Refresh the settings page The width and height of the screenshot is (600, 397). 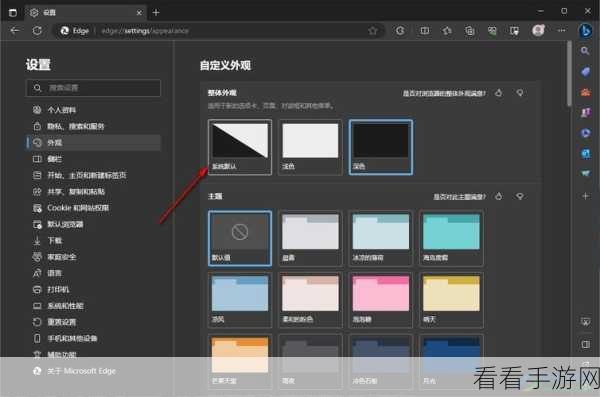tap(37, 31)
